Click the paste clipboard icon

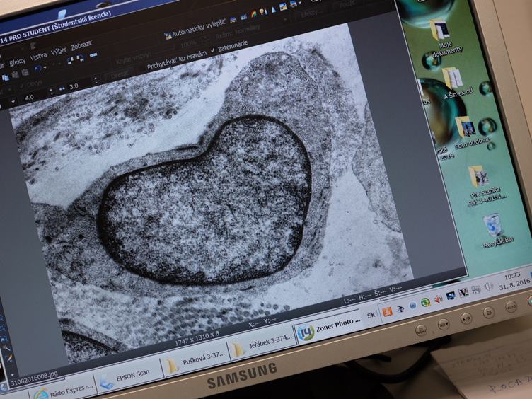pyautogui.click(x=16, y=74)
